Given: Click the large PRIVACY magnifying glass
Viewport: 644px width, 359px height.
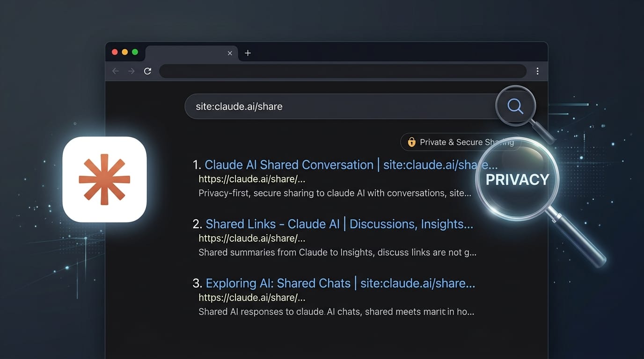Looking at the screenshot, I should (517, 179).
